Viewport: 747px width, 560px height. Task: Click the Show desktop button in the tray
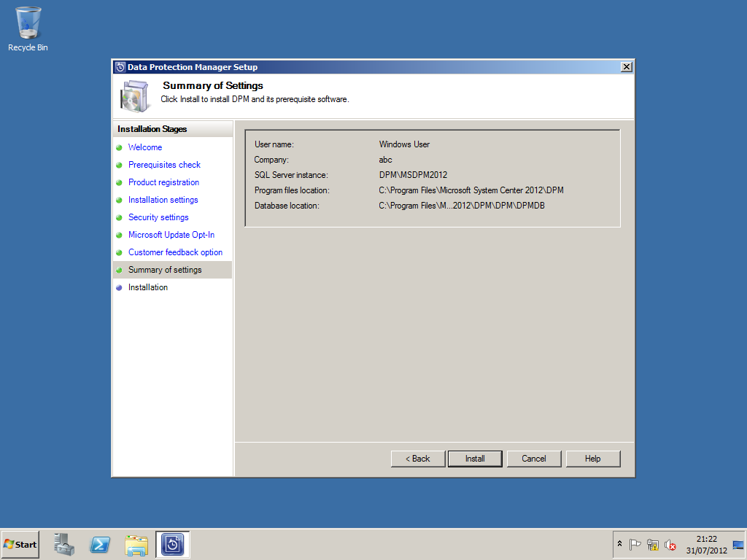click(738, 544)
